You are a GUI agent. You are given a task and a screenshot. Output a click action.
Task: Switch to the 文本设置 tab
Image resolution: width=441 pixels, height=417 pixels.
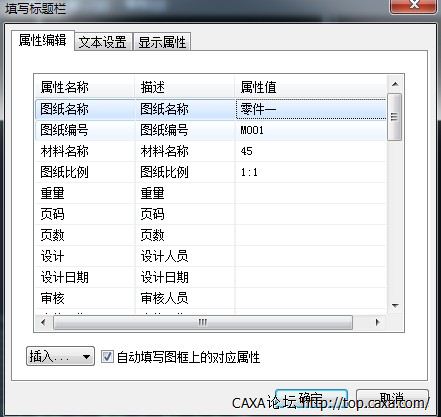(103, 42)
